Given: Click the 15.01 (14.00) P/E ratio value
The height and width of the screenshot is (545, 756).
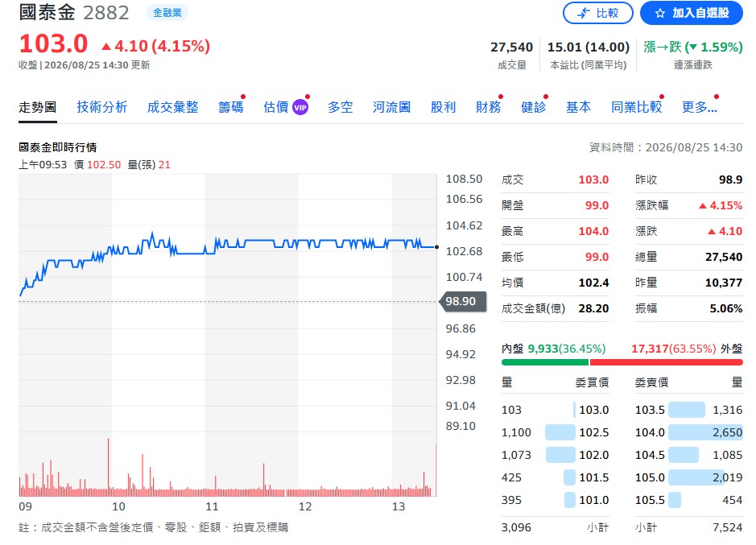Looking at the screenshot, I should pos(589,47).
